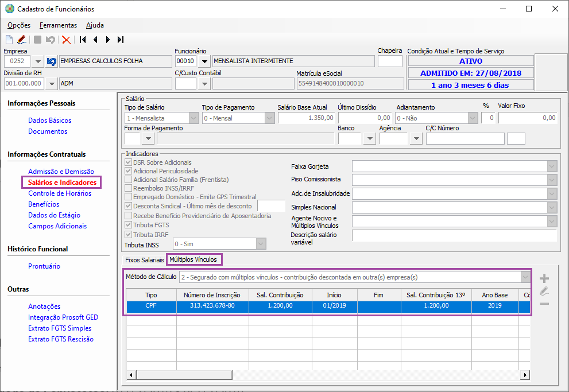Expand the Tipo de Pagamento dropdown
The image size is (569, 392).
click(x=269, y=118)
